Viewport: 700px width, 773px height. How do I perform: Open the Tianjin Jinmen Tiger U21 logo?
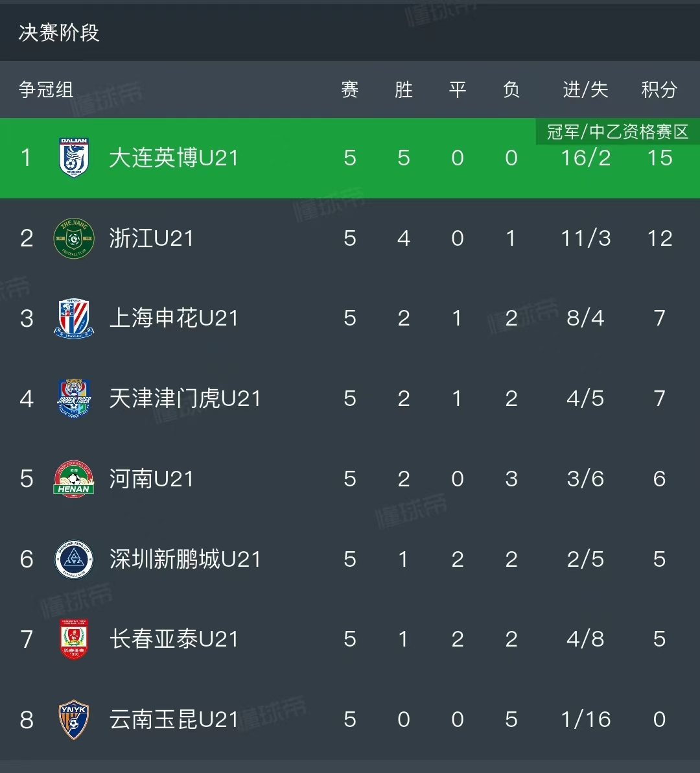74,398
